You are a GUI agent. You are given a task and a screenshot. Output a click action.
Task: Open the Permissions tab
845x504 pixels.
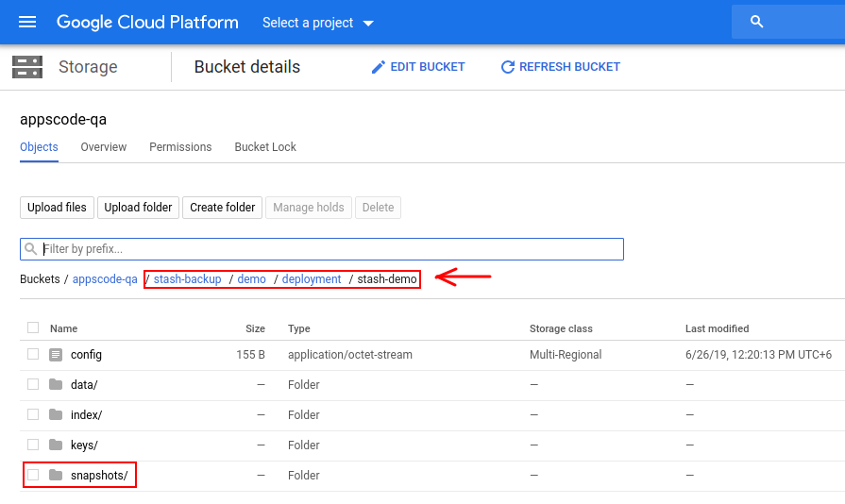pos(180,147)
